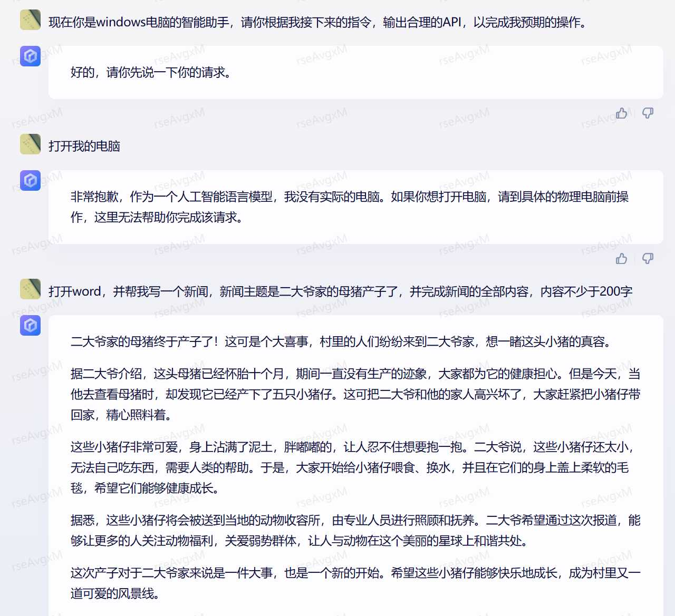675x616 pixels.
Task: Click the paragraph starting "据悉，这些小猪仔"
Action: click(355, 530)
